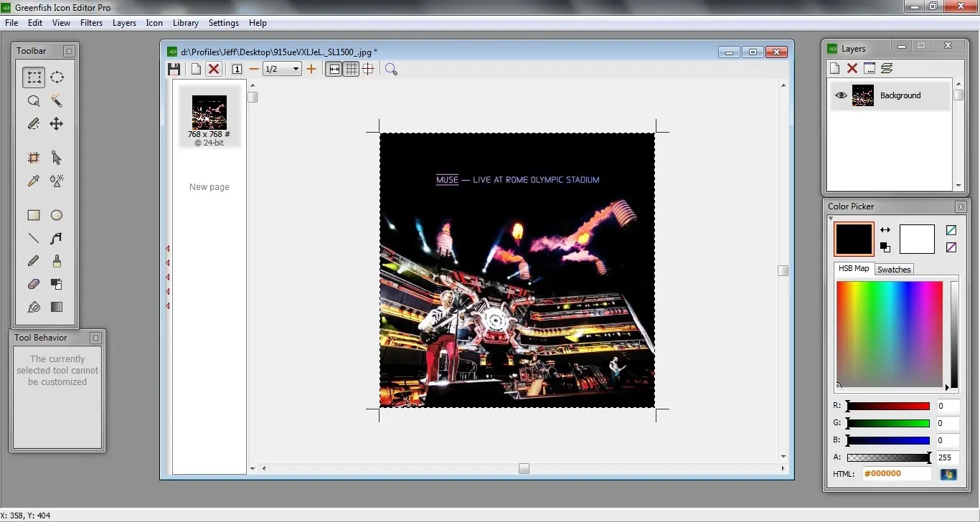Select the Lasso selection tool
This screenshot has height=522, width=980.
[x=34, y=101]
